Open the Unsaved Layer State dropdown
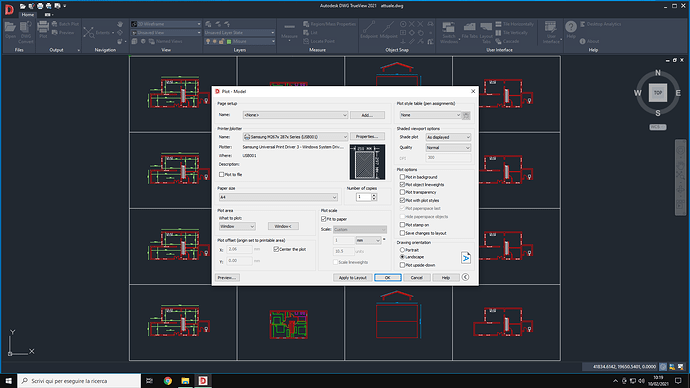 click(x=239, y=33)
